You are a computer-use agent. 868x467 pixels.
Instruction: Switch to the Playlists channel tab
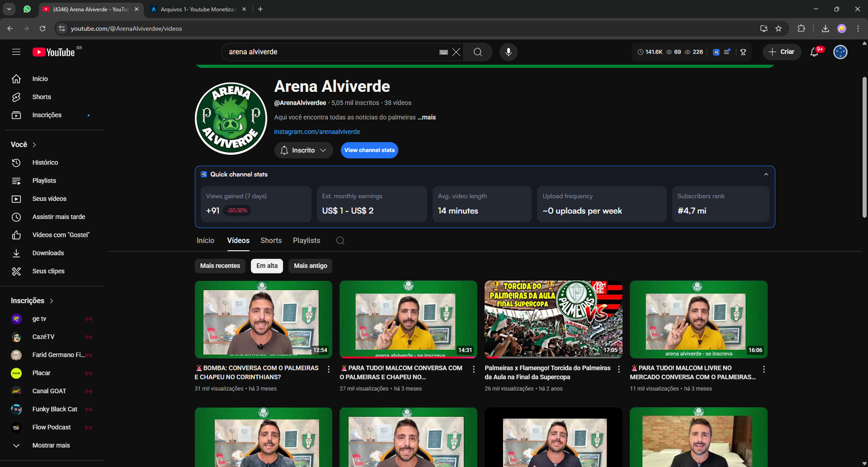pos(307,241)
